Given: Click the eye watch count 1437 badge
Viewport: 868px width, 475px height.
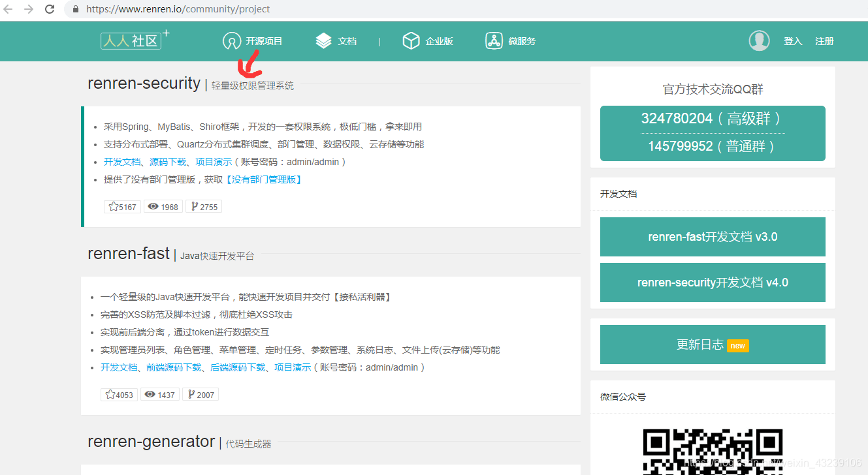Looking at the screenshot, I should click(159, 395).
